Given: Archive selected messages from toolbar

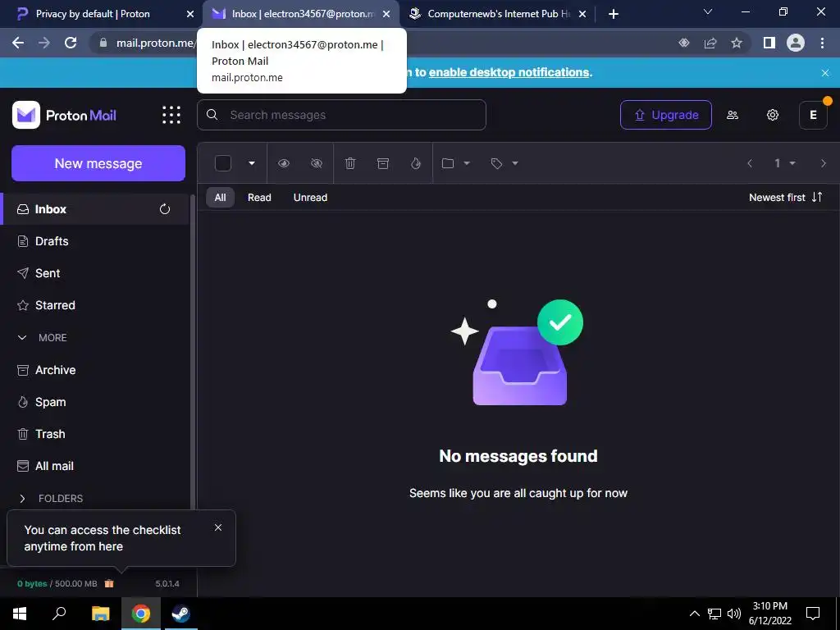Looking at the screenshot, I should (x=383, y=163).
